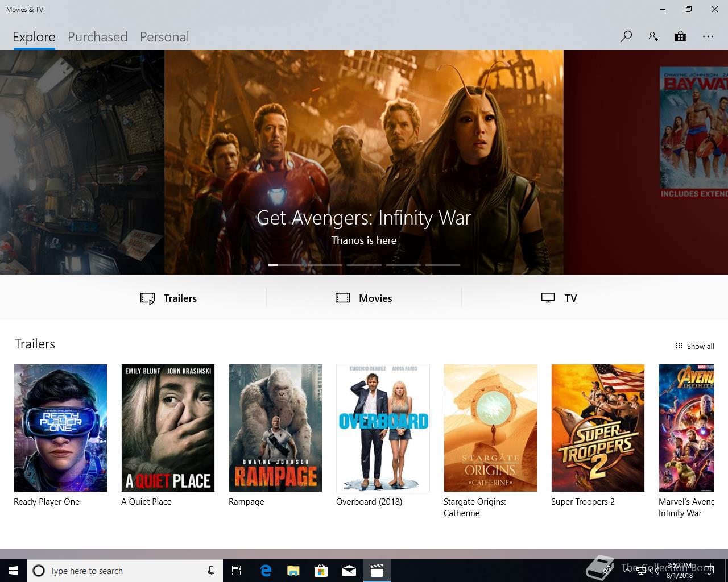This screenshot has width=728, height=582.
Task: Restore down the Movies & TV window
Action: pyautogui.click(x=689, y=9)
